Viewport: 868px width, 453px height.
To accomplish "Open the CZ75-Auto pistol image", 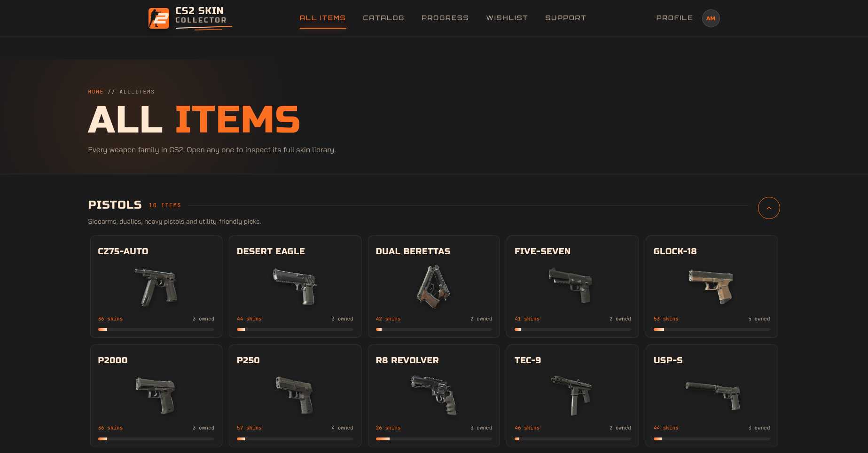I will (156, 287).
